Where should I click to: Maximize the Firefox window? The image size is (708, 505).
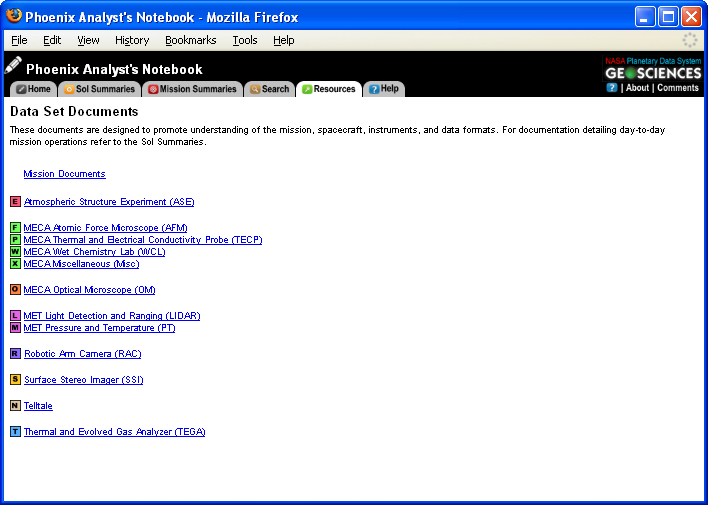668,17
